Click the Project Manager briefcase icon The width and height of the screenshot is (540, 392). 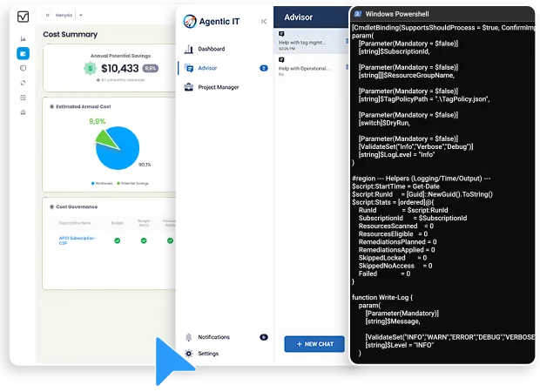[x=189, y=87]
